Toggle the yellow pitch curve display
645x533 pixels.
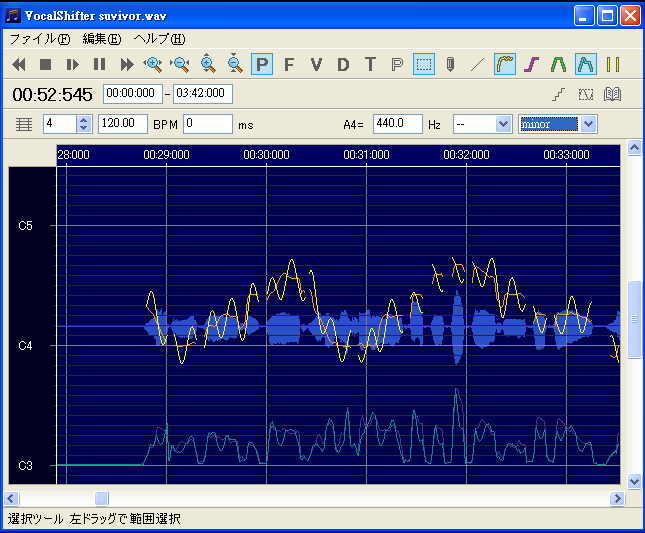click(x=505, y=64)
